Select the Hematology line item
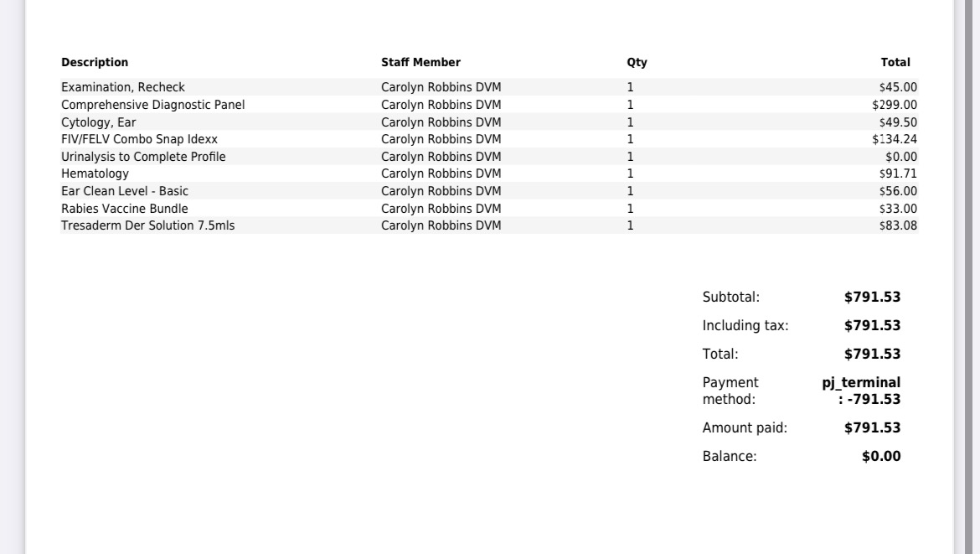 click(x=95, y=173)
